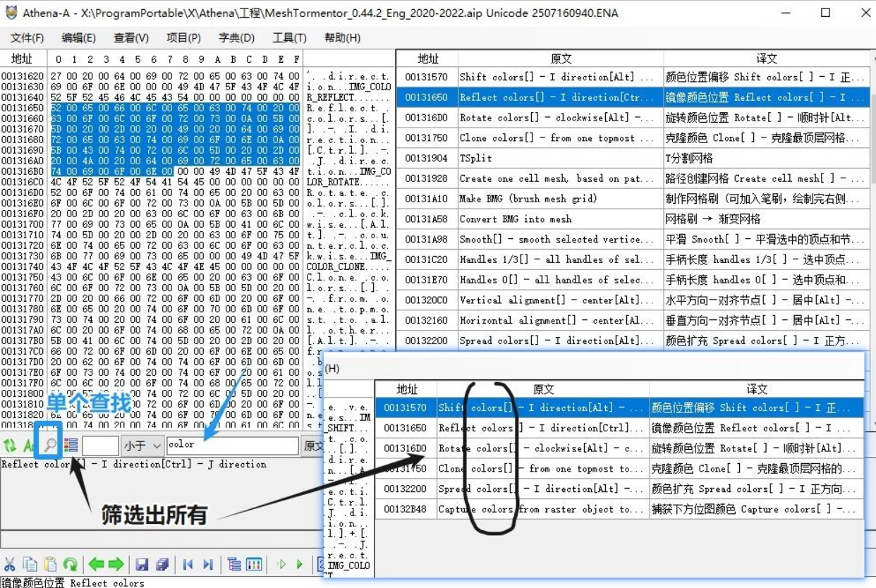876x588 pixels.
Task: Click the single floppy disk save icon
Action: [x=142, y=564]
